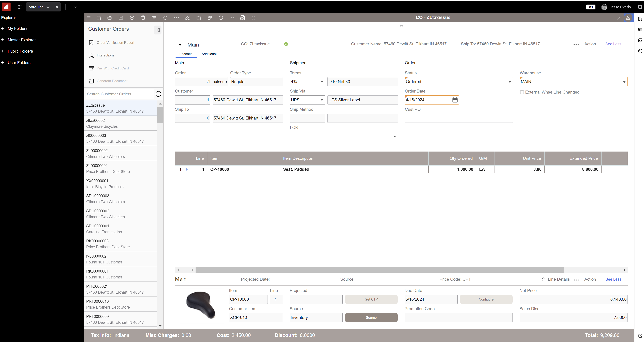This screenshot has height=342, width=644.
Task: Click the info circle toolbar icon
Action: (221, 18)
